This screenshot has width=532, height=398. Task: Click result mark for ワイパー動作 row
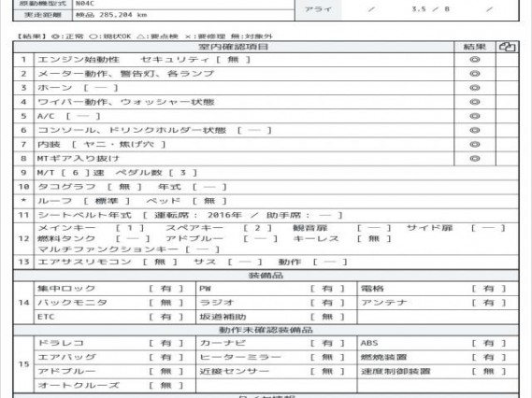[x=475, y=102]
